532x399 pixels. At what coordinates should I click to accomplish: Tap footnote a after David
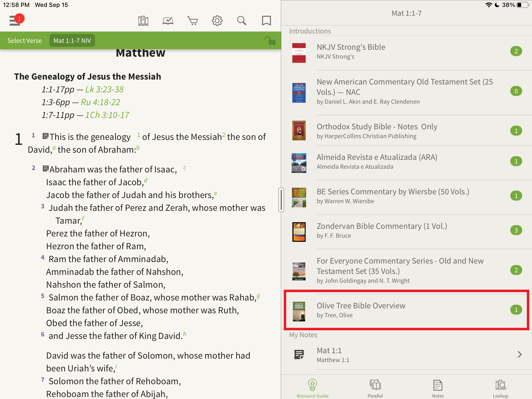54,148
